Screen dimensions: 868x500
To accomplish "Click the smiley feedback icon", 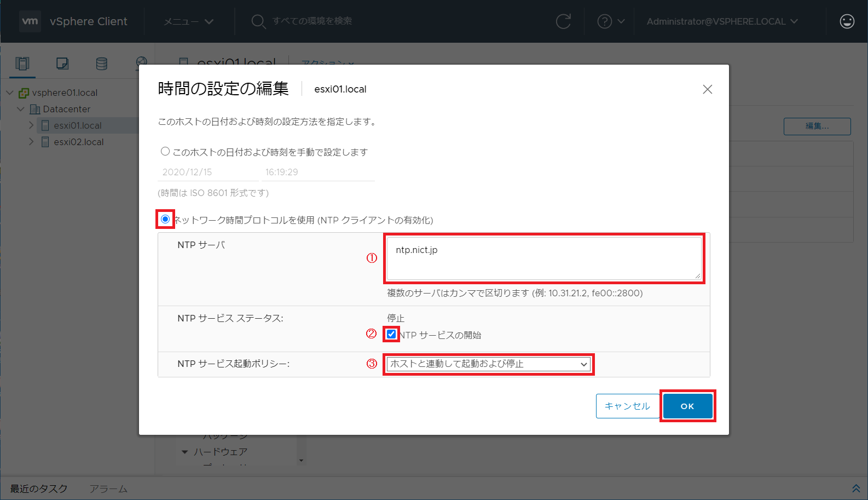I will coord(847,21).
